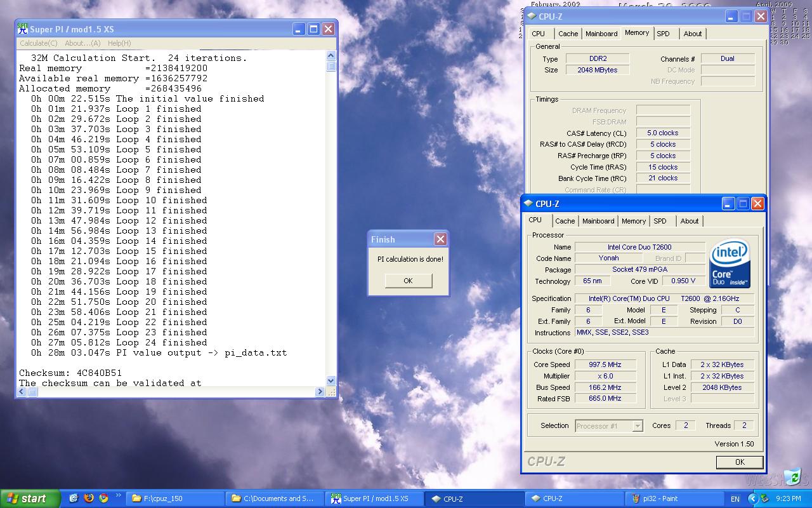Image resolution: width=812 pixels, height=508 pixels.
Task: Click processor name field Intel Core Duo T2600
Action: [639, 247]
